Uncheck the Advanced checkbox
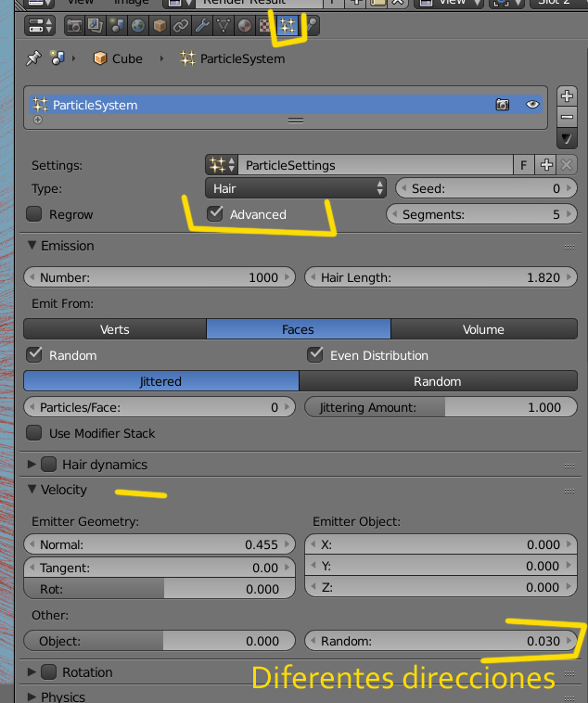The image size is (588, 703). click(x=215, y=214)
